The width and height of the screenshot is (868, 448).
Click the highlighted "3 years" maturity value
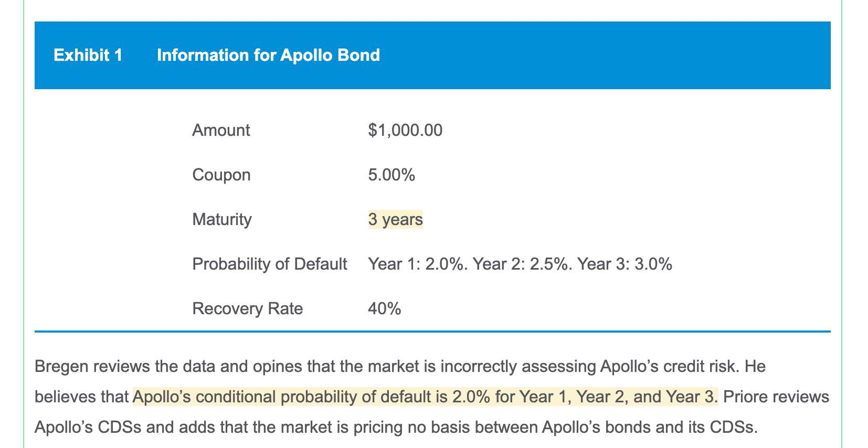click(395, 219)
